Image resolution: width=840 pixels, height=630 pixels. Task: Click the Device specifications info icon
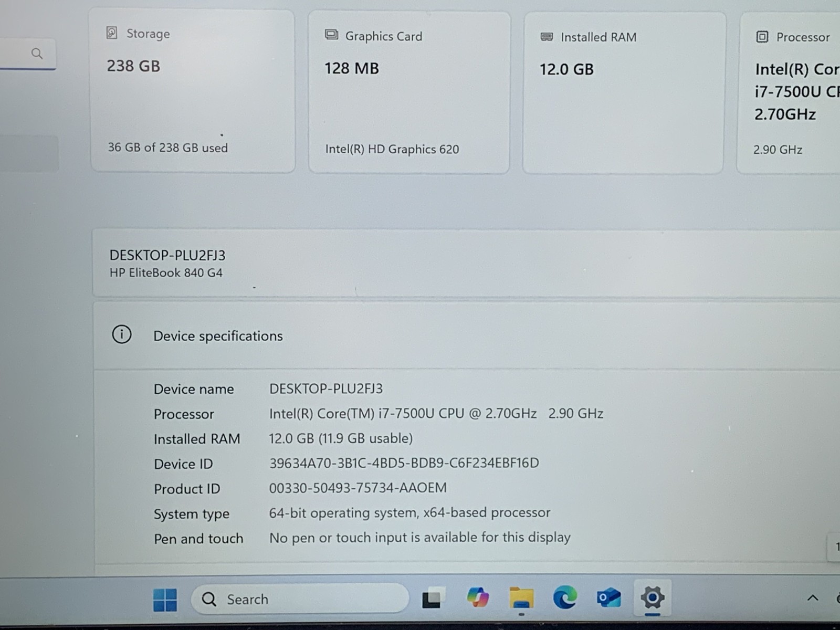(x=122, y=334)
